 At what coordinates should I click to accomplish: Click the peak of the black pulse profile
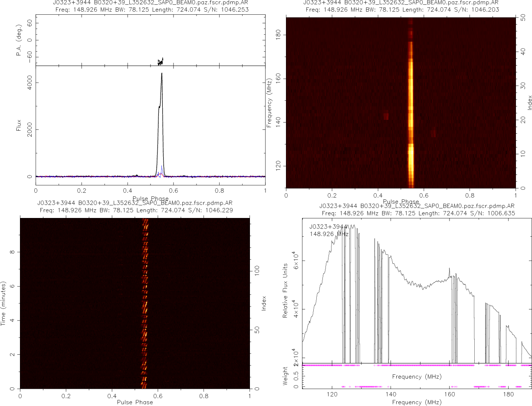(x=161, y=74)
